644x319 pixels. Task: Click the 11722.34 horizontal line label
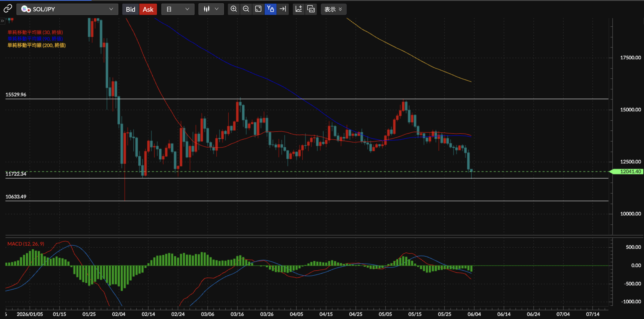pyautogui.click(x=16, y=174)
